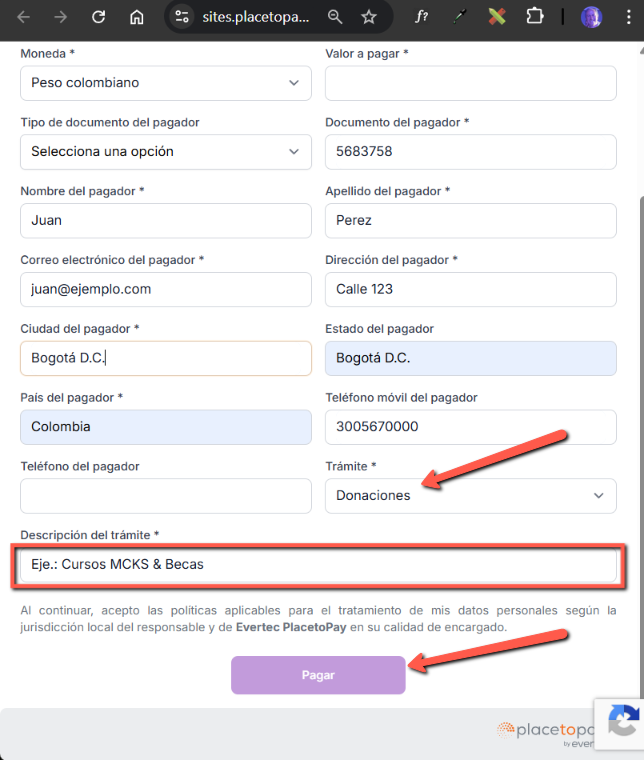Viewport: 644px width, 760px height.
Task: Open the browser profile avatar
Action: pos(591,17)
